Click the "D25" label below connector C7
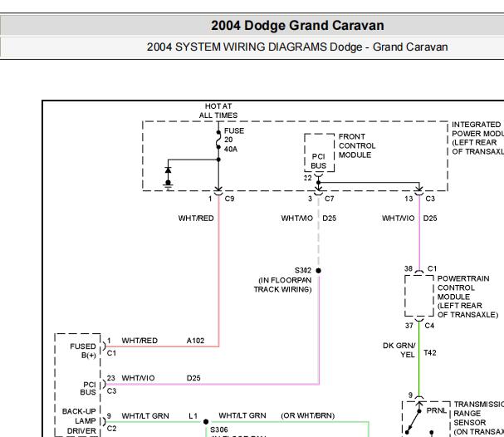Image resolution: width=504 pixels, height=437 pixels. (x=330, y=218)
